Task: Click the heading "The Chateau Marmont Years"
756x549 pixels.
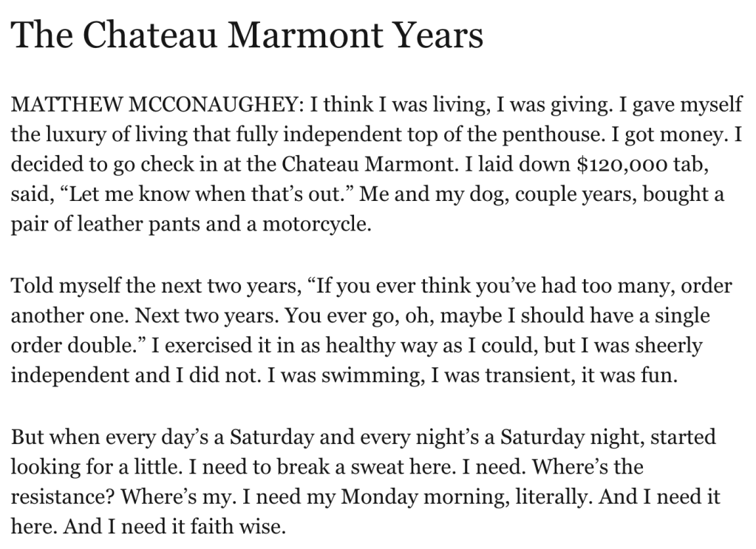Action: pyautogui.click(x=247, y=35)
